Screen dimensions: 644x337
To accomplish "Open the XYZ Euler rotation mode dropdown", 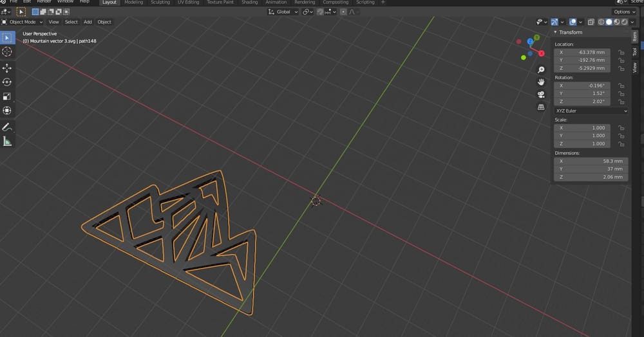I will coord(591,111).
